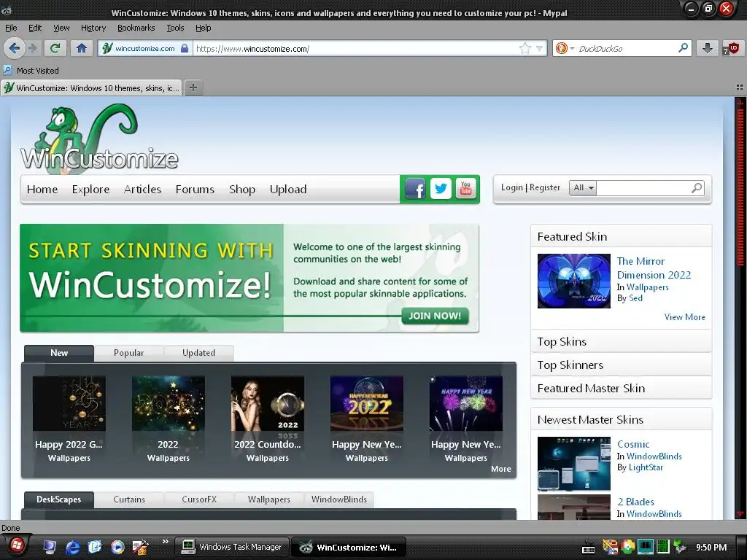Open the downloads arrow button
Viewport: 747px width, 560px height.
[708, 48]
